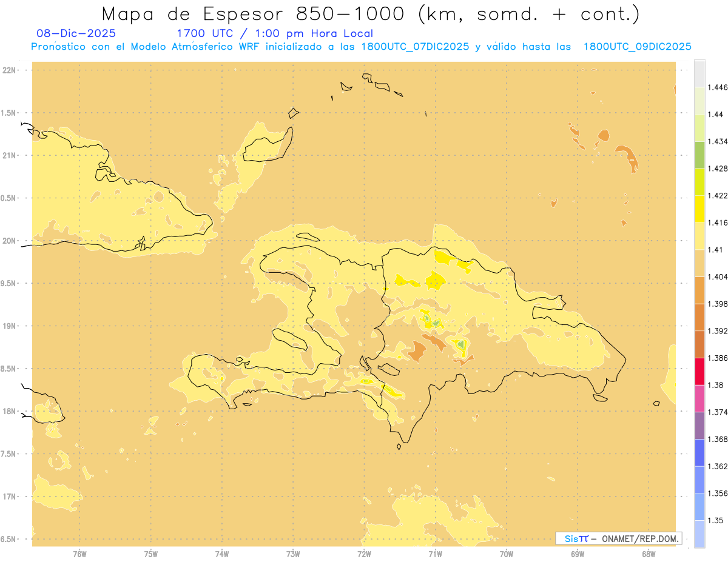The width and height of the screenshot is (728, 562).
Task: Select the legend value 1.398
Action: [x=718, y=304]
